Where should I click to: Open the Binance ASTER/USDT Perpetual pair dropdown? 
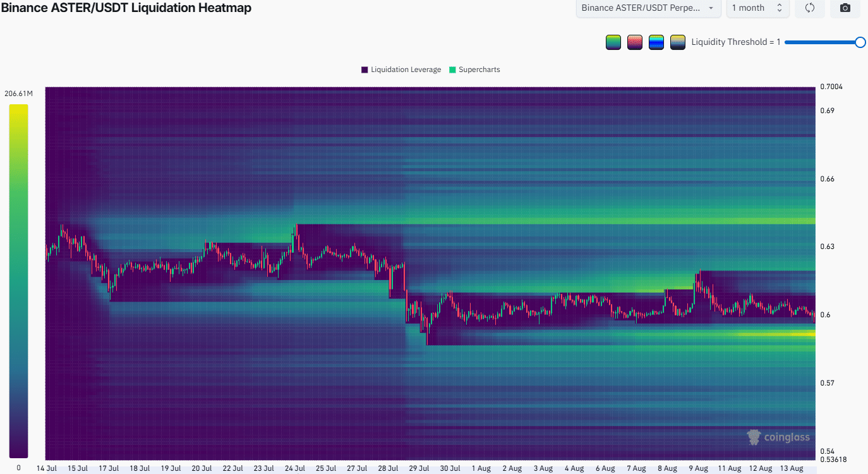coord(648,8)
